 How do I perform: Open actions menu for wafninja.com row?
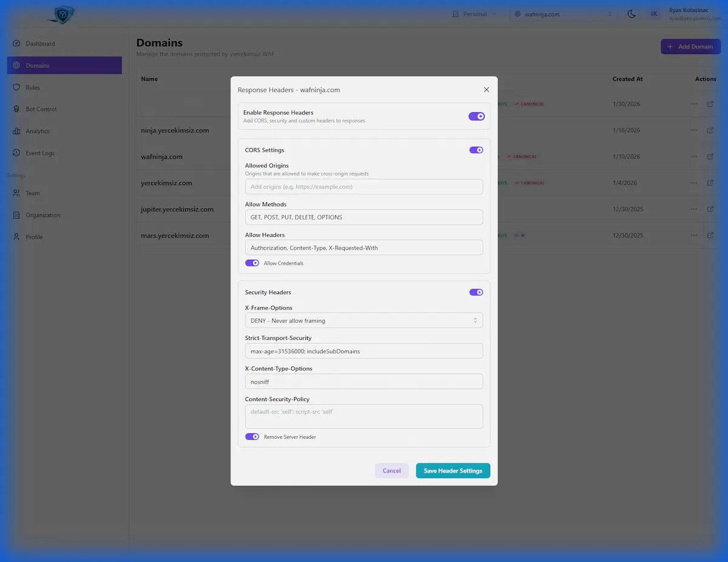[x=694, y=157]
